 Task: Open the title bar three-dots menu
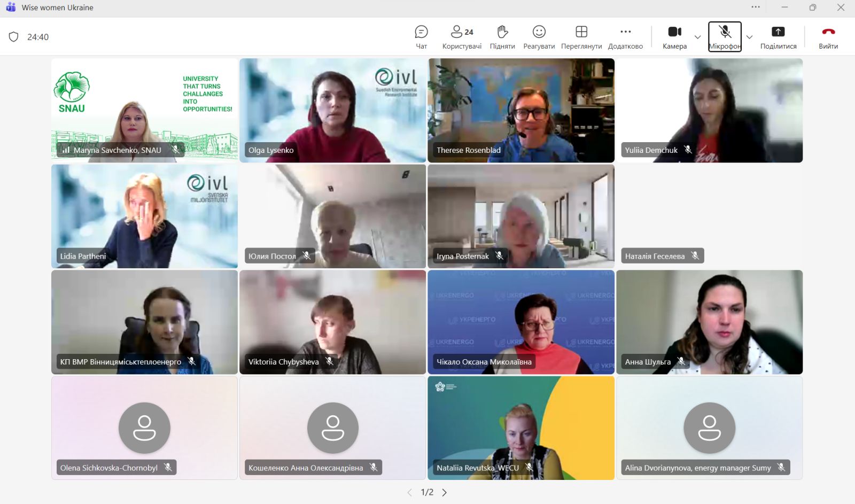click(755, 7)
